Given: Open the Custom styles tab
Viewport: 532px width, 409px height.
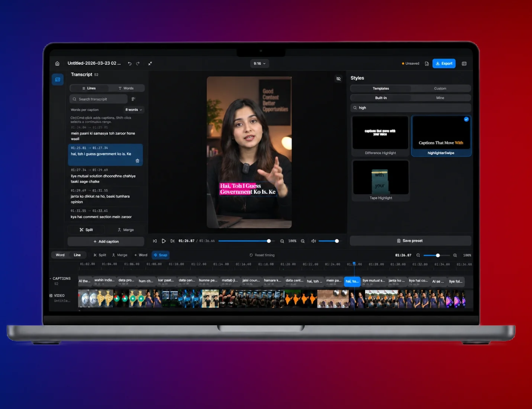Looking at the screenshot, I should click(x=440, y=89).
